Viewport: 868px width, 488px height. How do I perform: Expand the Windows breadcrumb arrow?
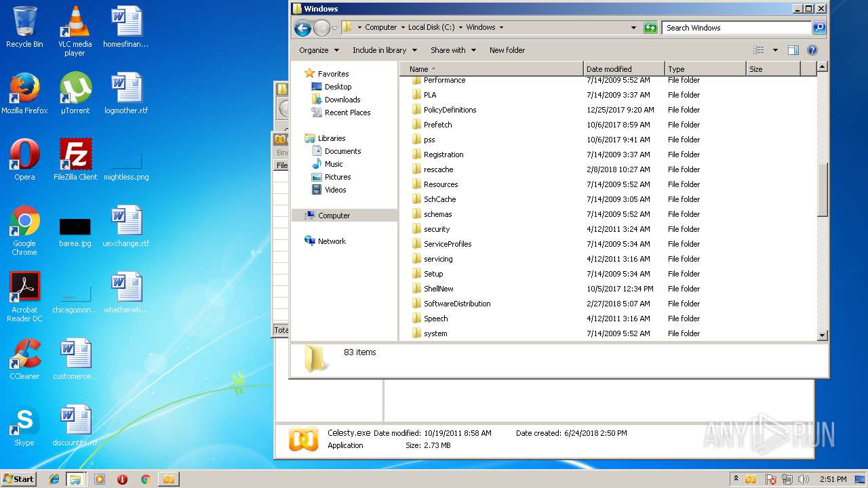[502, 28]
